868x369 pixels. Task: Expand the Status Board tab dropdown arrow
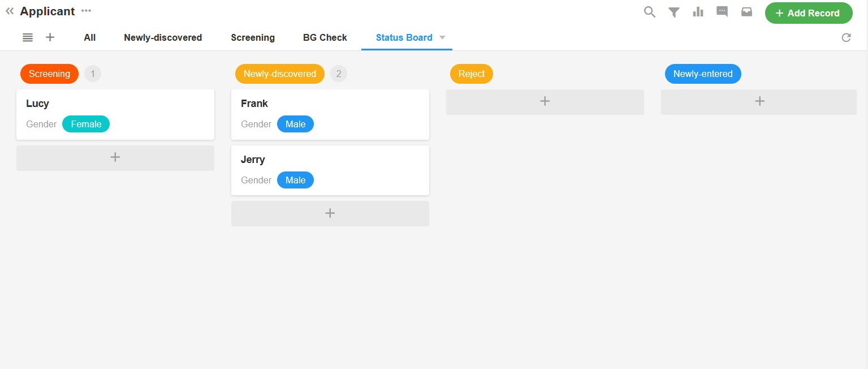[x=443, y=37]
